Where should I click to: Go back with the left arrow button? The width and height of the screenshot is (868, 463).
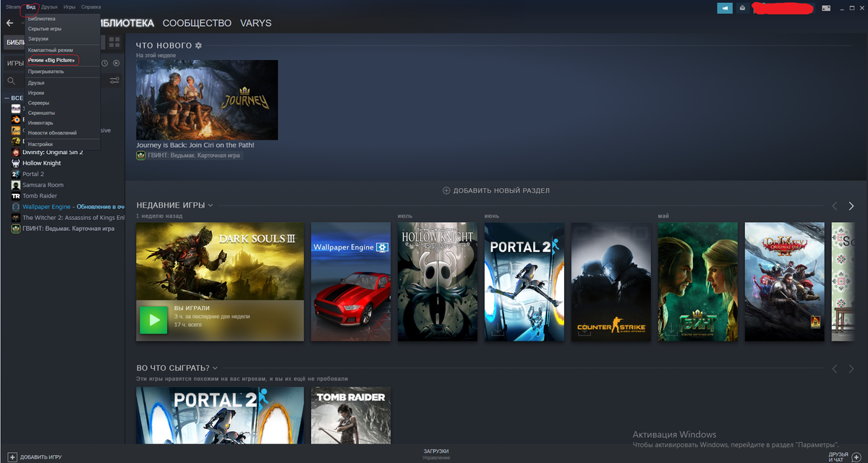point(9,23)
